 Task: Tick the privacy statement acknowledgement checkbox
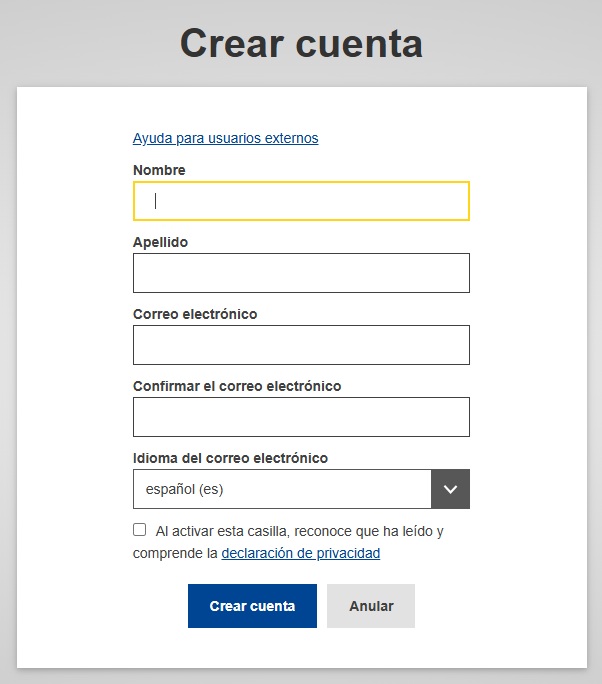(140, 530)
